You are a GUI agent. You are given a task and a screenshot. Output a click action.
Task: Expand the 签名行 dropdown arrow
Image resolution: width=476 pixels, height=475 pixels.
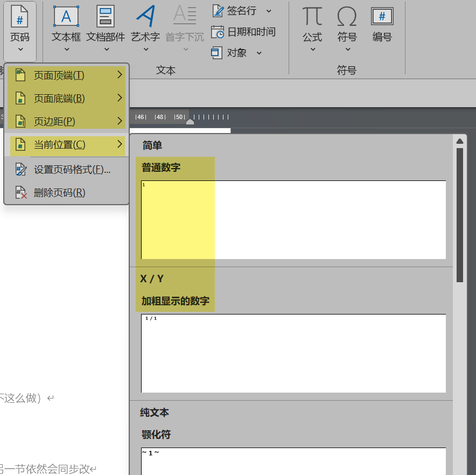point(269,11)
